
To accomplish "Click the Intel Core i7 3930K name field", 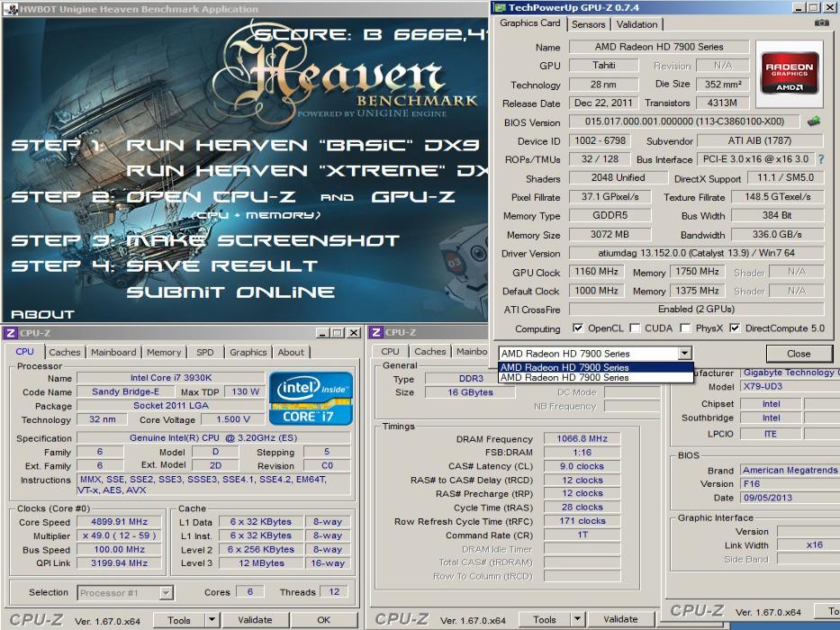I will point(171,378).
